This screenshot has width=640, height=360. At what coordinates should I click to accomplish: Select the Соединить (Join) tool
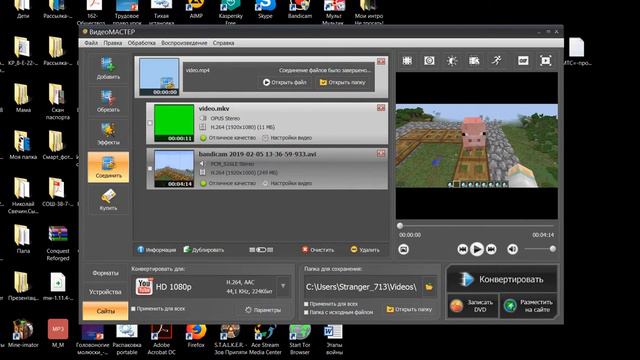tap(108, 167)
